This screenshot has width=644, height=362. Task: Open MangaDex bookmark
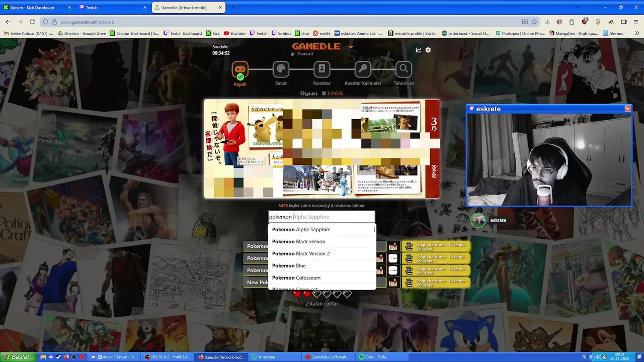click(x=574, y=34)
